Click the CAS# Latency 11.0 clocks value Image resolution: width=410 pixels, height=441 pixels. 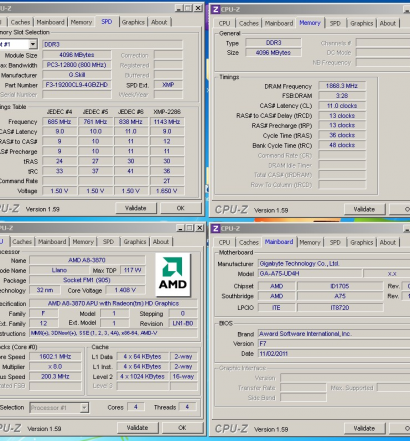(342, 106)
